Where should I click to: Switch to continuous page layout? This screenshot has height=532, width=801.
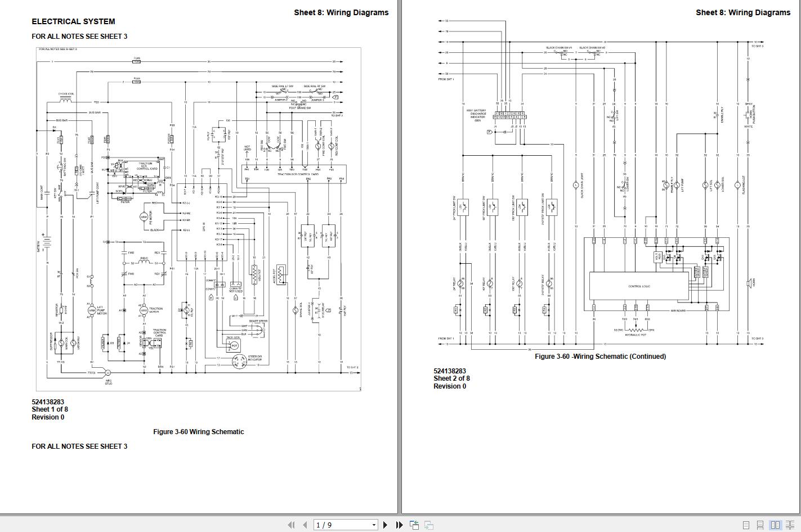760,525
